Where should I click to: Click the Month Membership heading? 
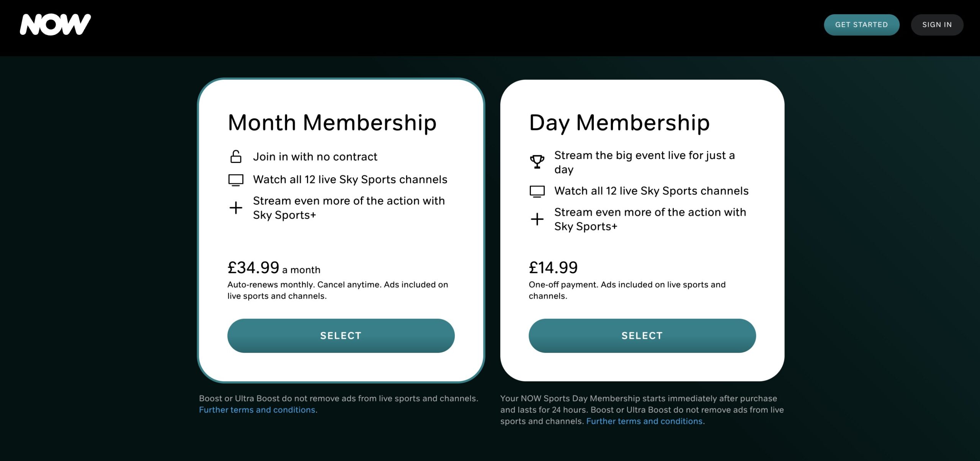(x=333, y=123)
